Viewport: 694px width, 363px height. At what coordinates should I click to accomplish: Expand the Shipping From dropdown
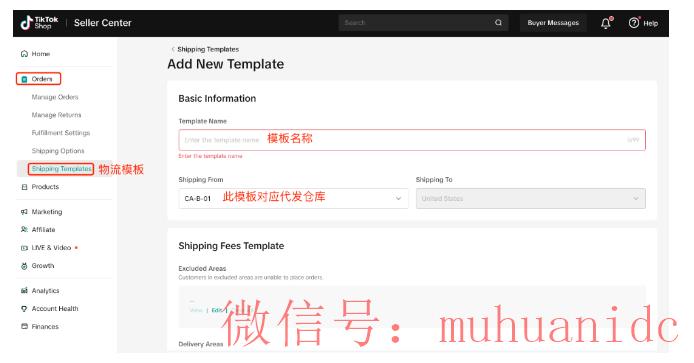pyautogui.click(x=293, y=198)
